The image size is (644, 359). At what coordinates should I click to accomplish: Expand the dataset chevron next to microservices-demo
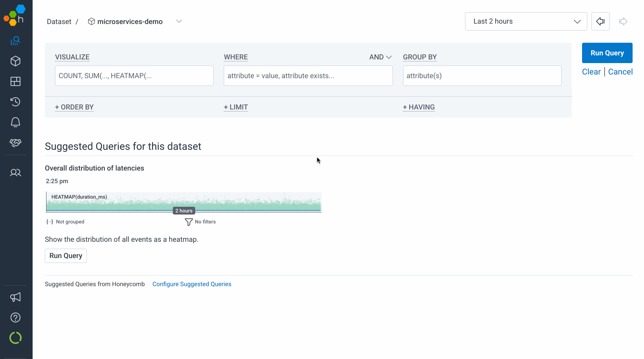(179, 21)
